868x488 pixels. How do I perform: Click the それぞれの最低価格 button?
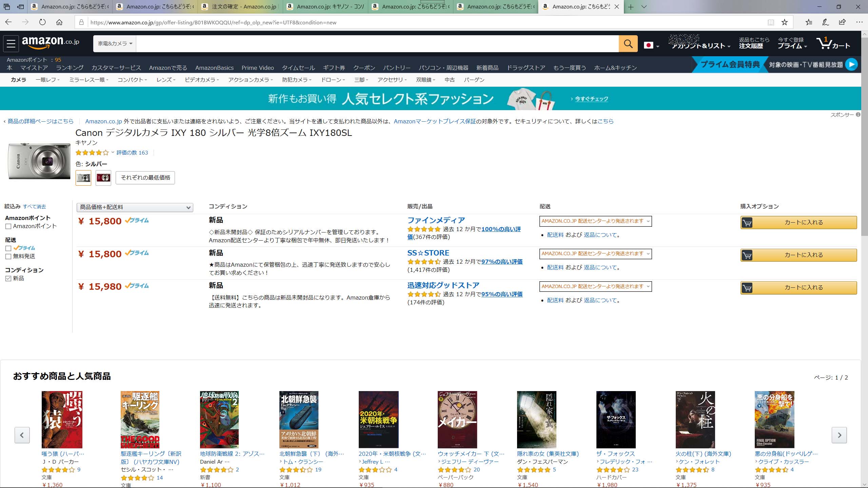pos(145,178)
